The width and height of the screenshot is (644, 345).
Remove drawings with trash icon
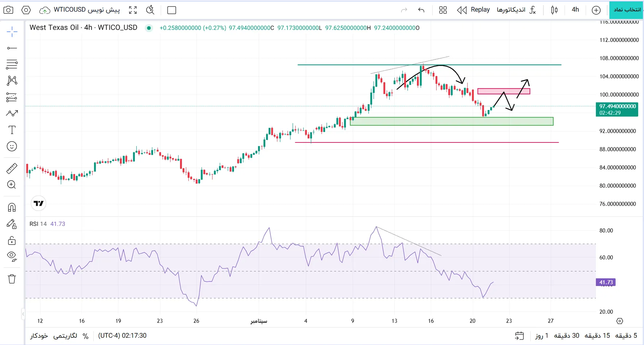coord(12,279)
